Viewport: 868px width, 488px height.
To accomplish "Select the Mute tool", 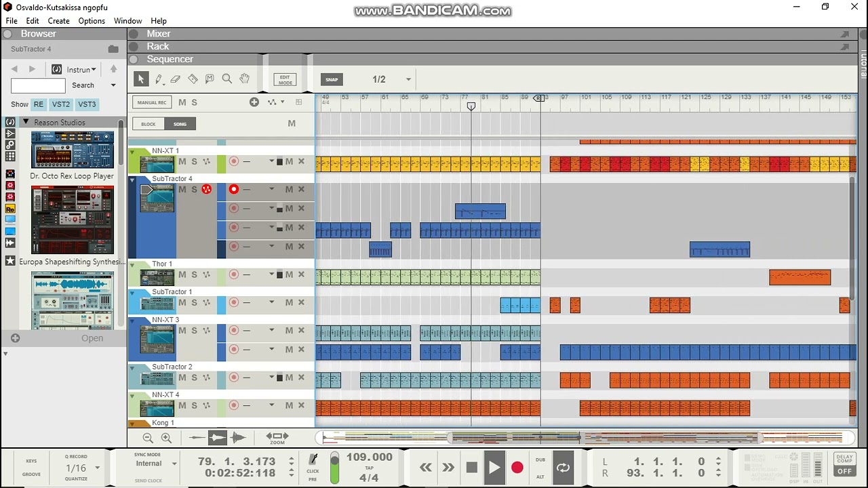I will coord(210,79).
